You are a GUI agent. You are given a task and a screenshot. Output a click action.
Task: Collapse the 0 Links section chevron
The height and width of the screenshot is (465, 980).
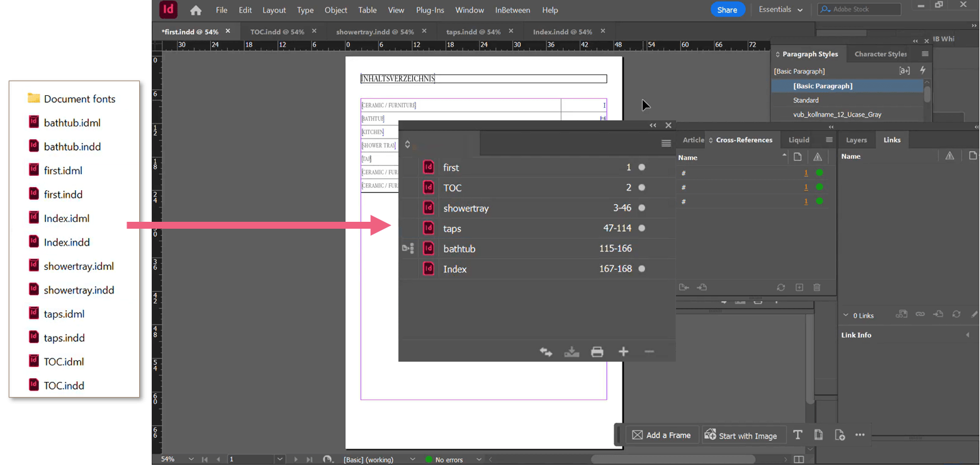[845, 316]
